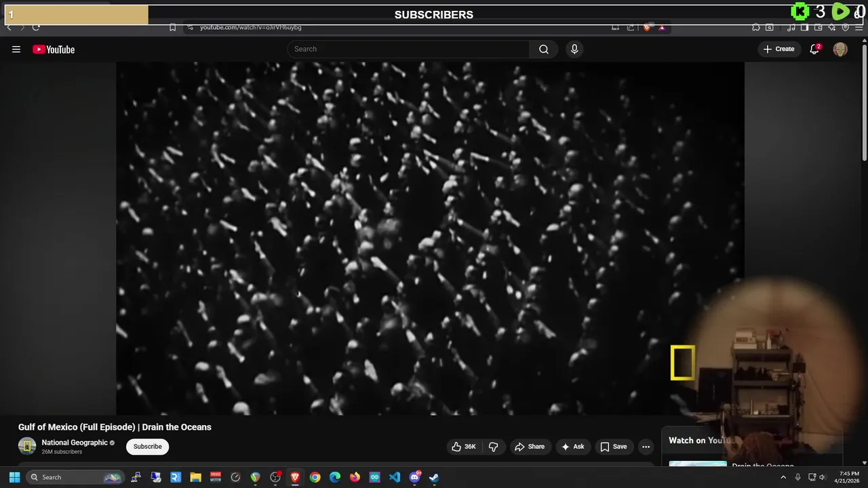868x488 pixels.
Task: Click the National Geographic channel avatar
Action: tap(27, 446)
